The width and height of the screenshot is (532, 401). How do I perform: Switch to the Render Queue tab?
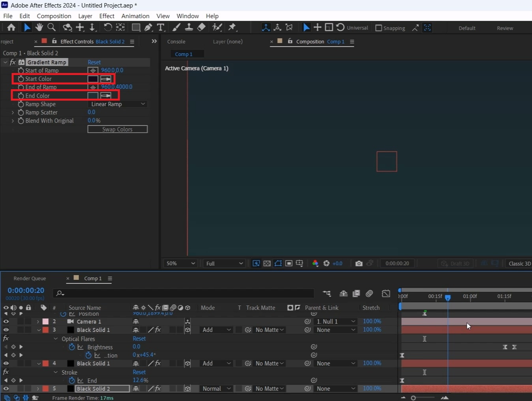[x=30, y=279]
